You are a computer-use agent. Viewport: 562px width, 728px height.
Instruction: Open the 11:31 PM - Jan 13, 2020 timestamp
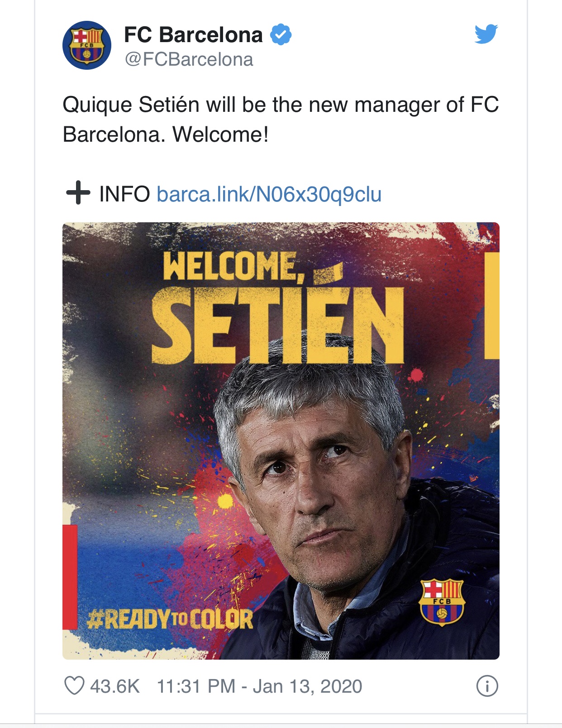[259, 686]
